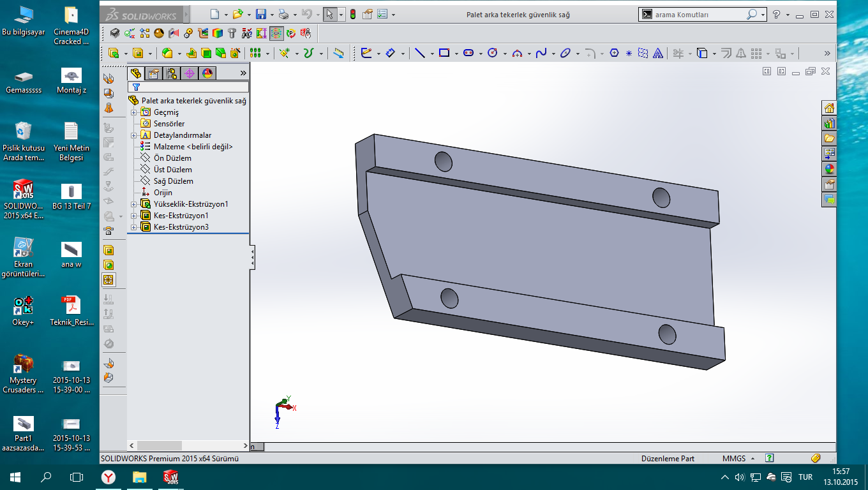The height and width of the screenshot is (490, 868).
Task: Select Malzeme <belirli değil> item
Action: (193, 147)
